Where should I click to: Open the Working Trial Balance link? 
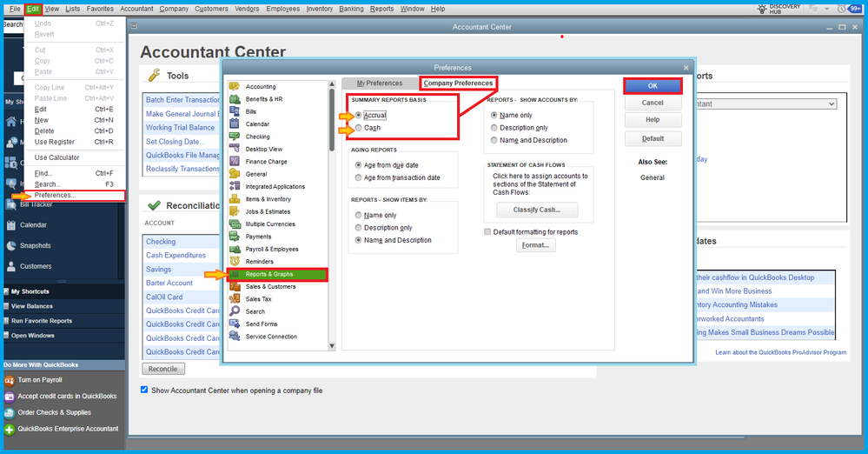tap(181, 128)
